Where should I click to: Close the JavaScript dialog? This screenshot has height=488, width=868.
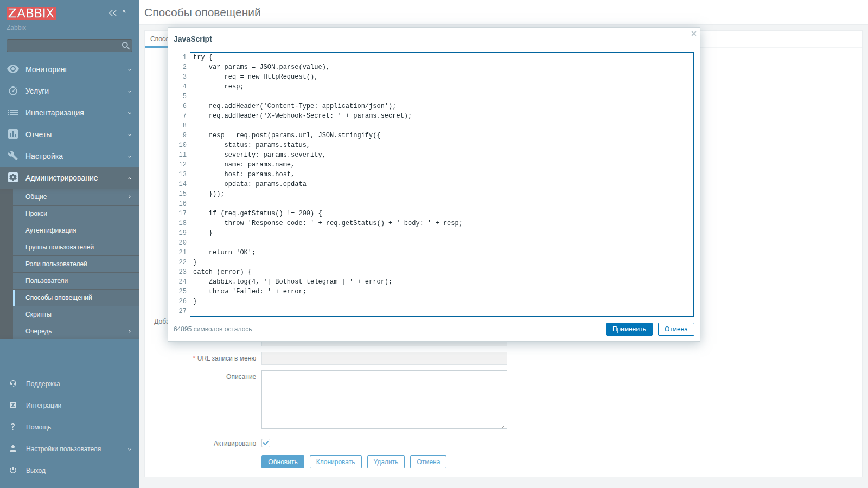click(x=693, y=34)
